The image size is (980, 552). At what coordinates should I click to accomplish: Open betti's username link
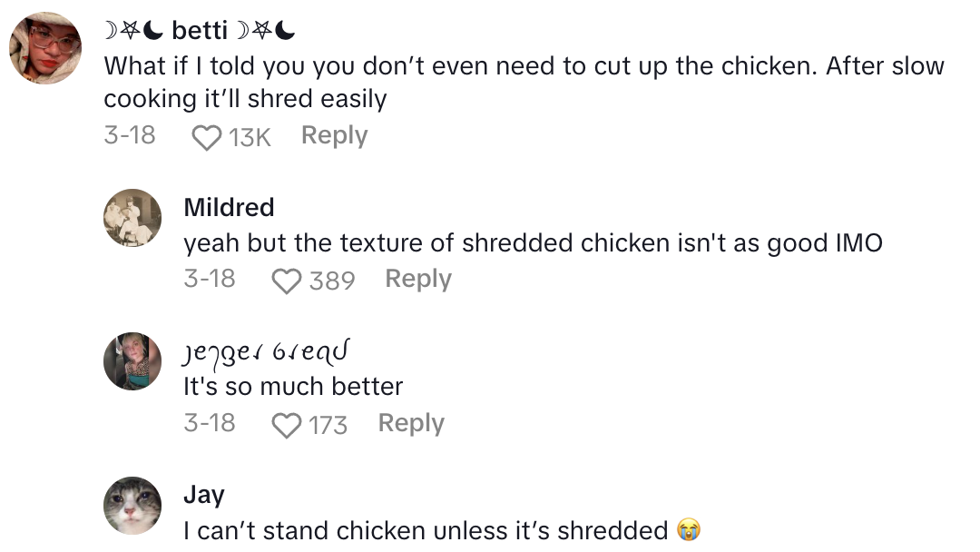tap(199, 31)
